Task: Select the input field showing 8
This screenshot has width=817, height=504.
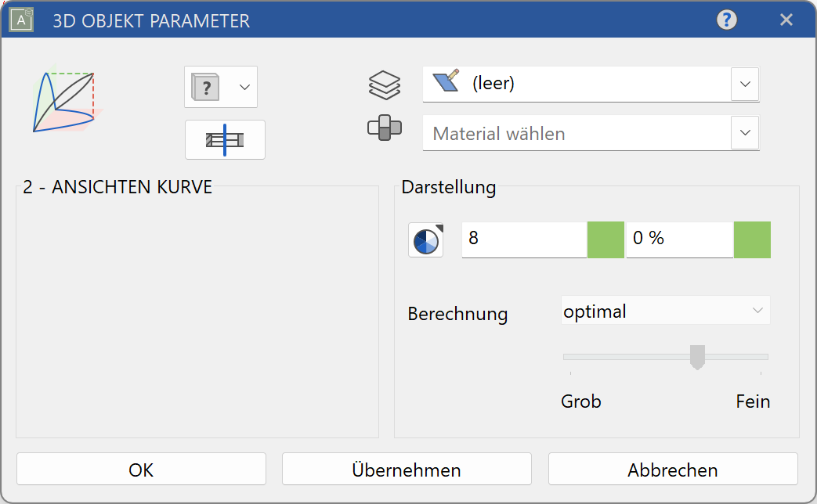Action: pyautogui.click(x=525, y=239)
